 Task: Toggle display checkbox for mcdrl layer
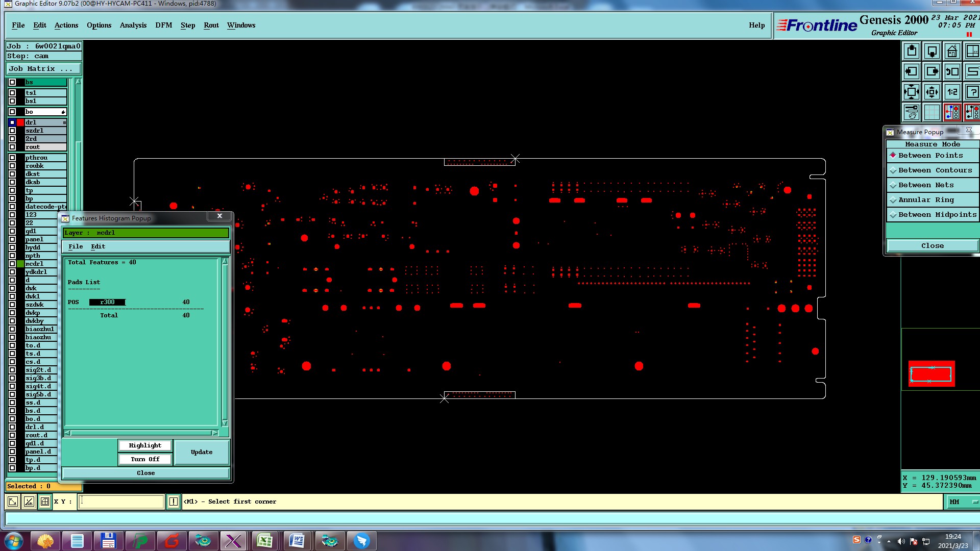[12, 264]
